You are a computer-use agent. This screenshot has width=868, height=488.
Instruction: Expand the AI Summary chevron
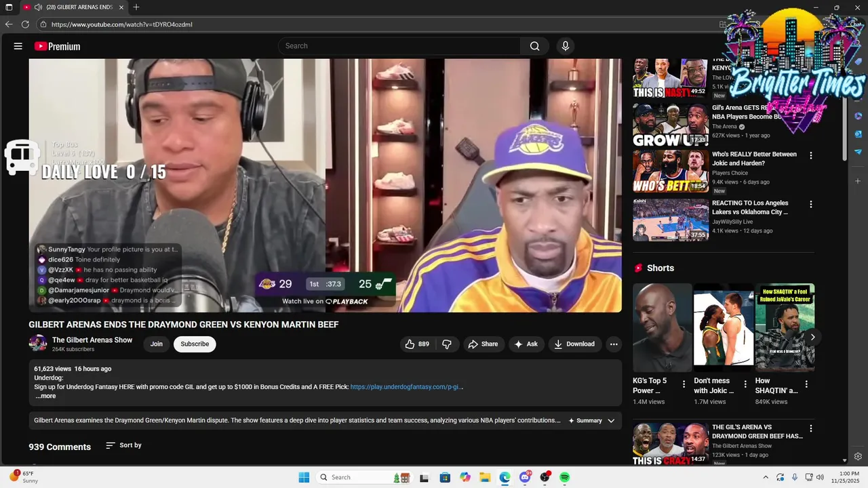611,421
